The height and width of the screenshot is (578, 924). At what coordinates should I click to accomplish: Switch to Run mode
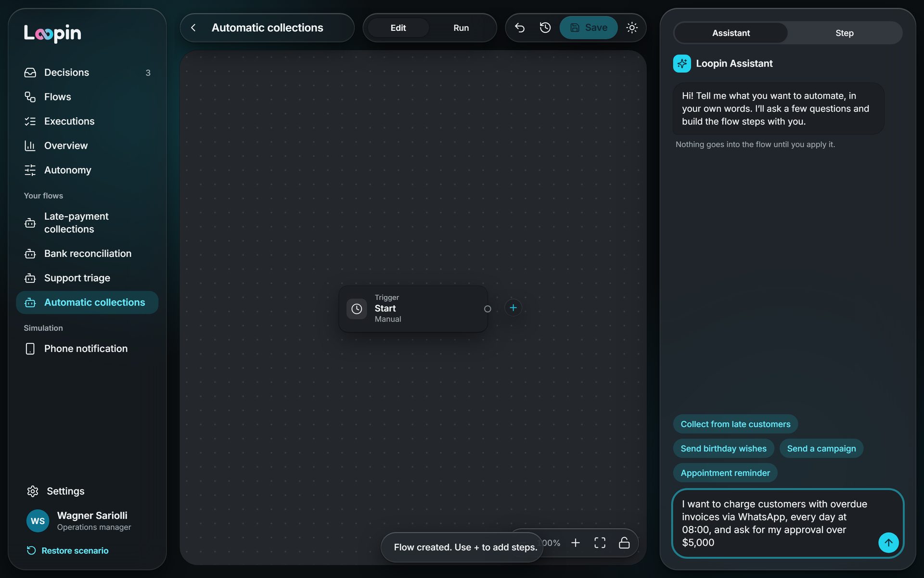tap(461, 28)
